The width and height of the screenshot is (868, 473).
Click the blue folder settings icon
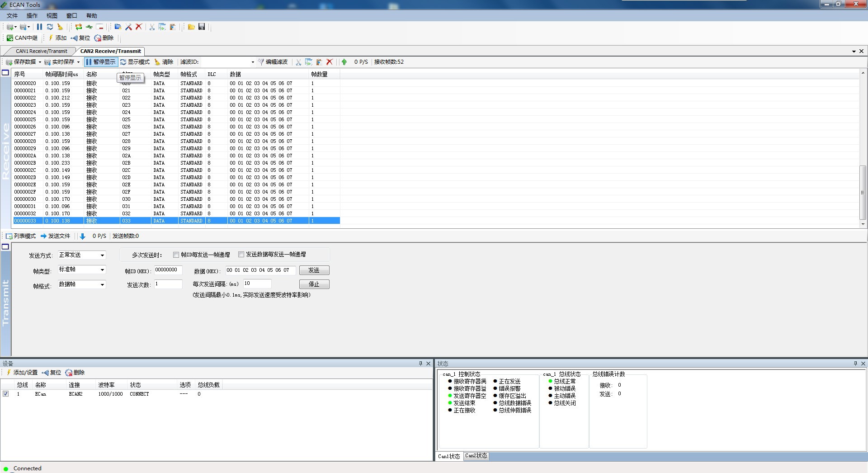118,27
